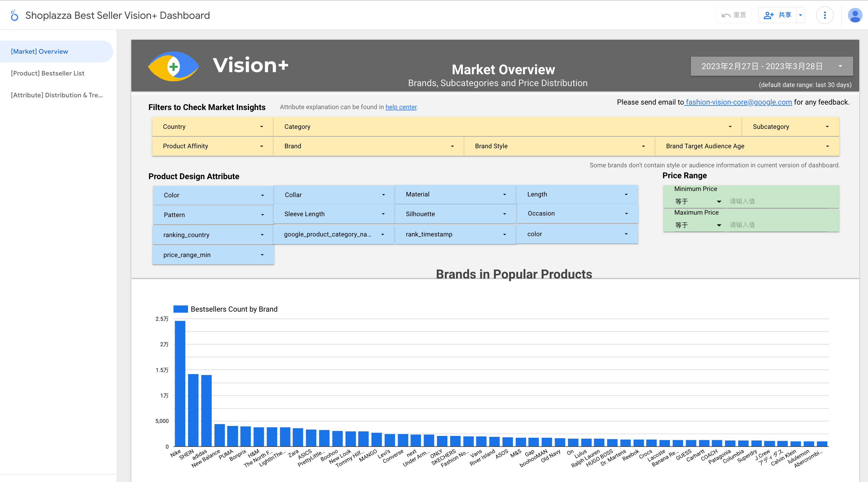Image resolution: width=868 pixels, height=482 pixels.
Task: Click the Minimum Price value input
Action: click(x=778, y=201)
